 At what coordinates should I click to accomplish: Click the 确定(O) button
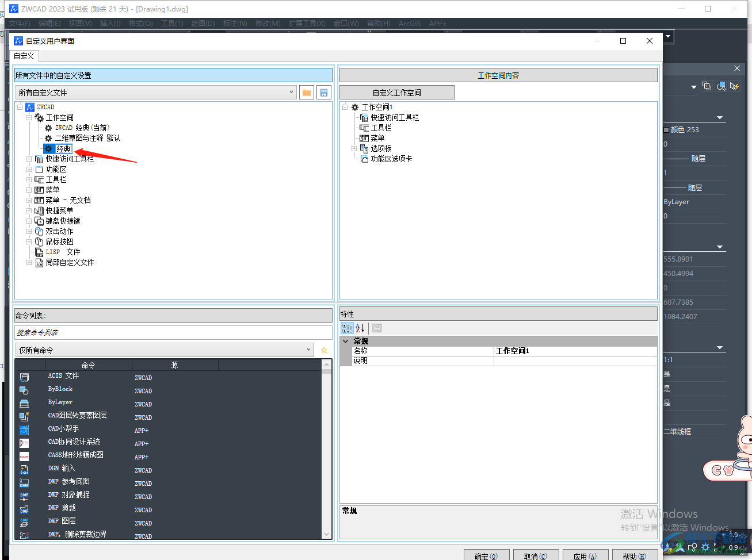486,555
